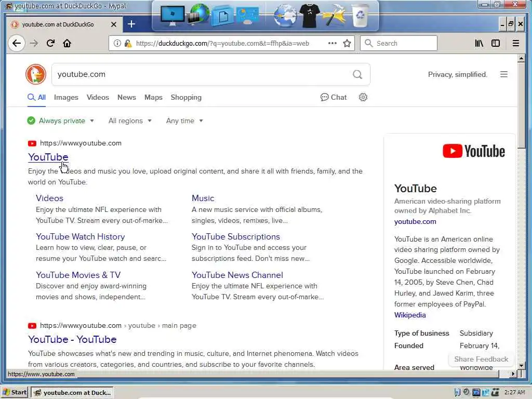Expand the Any time filter dropdown
The height and width of the screenshot is (399, 532).
point(184,121)
